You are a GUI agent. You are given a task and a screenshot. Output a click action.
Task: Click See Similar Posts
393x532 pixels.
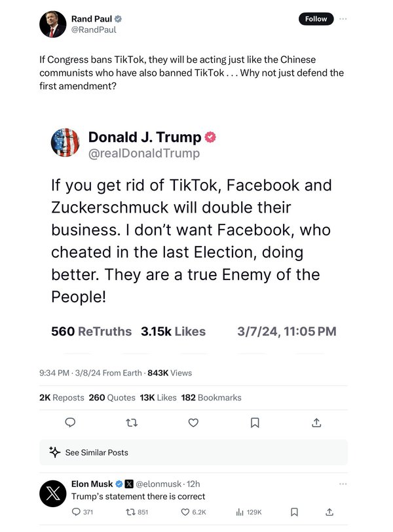96,452
